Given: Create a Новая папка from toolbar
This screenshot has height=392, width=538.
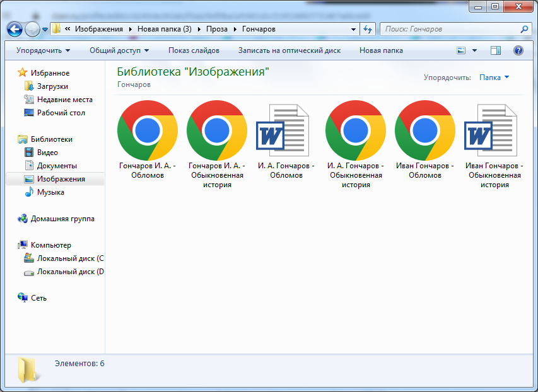Looking at the screenshot, I should pyautogui.click(x=381, y=50).
